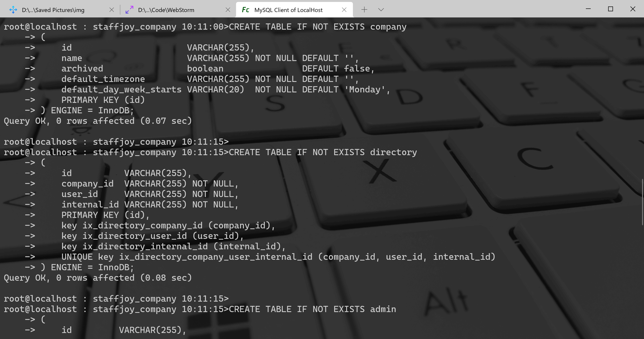Close the Saved Pictures\img tab

point(112,10)
